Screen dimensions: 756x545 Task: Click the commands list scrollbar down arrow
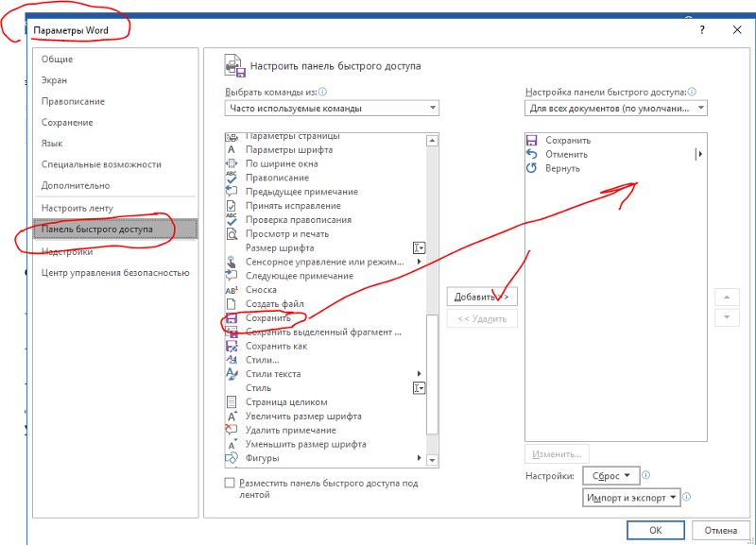click(x=433, y=460)
